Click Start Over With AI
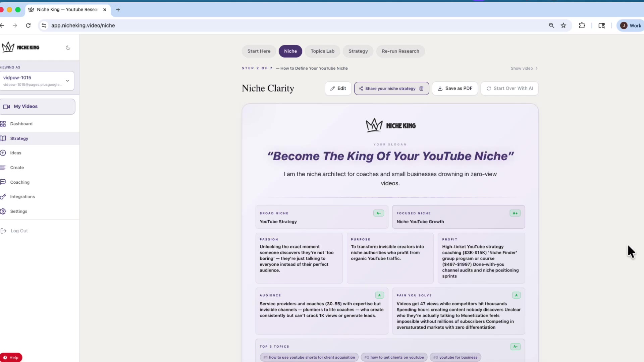 (x=509, y=88)
